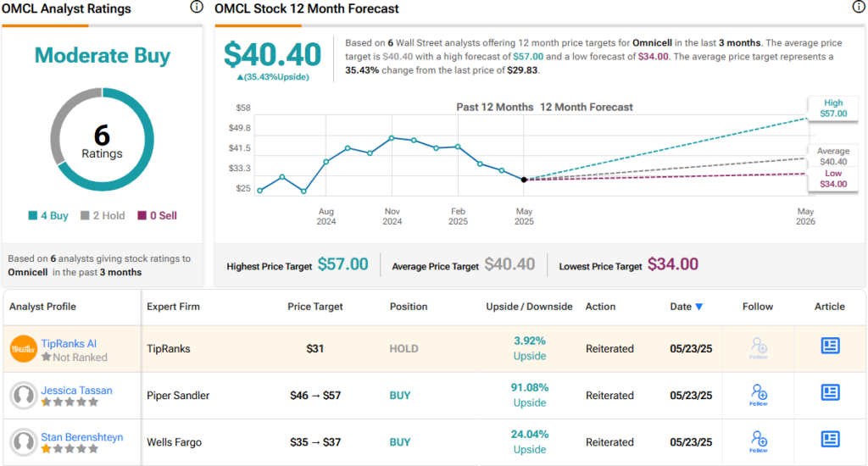Sort table by Date column arrow
Viewport: 868px width, 466px height.
(699, 307)
